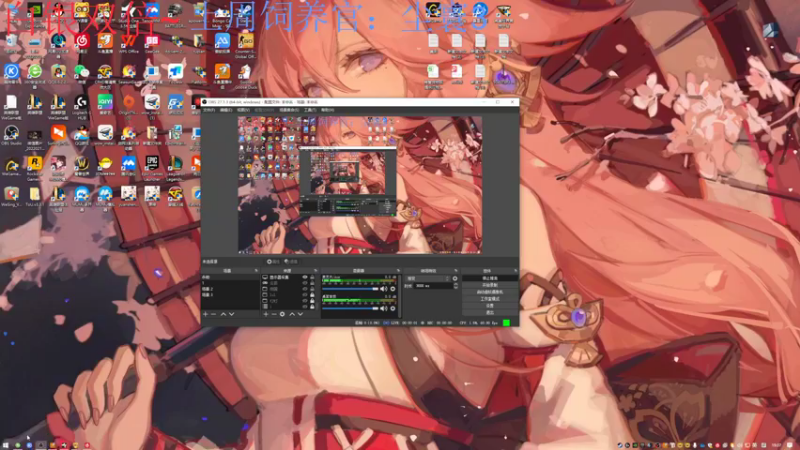Open source properties gear in sources toolbar
The width and height of the screenshot is (800, 450).
(282, 314)
